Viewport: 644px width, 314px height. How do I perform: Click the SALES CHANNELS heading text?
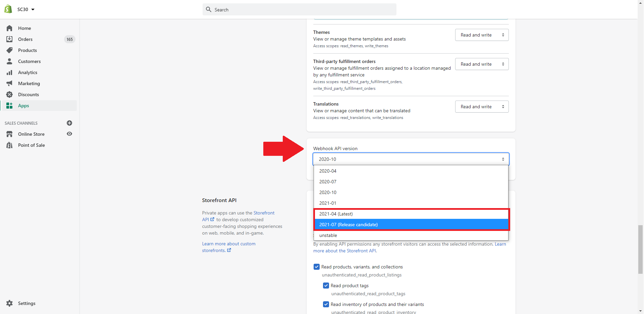point(21,123)
